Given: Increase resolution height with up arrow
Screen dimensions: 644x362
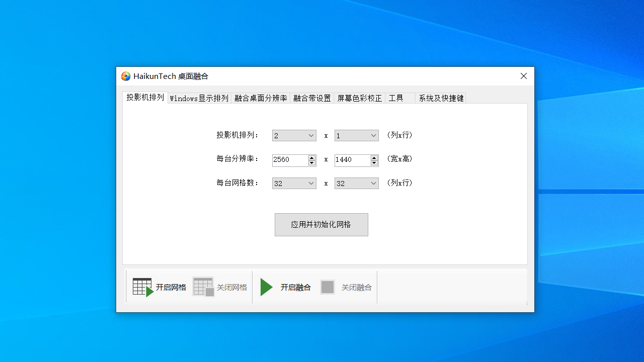Looking at the screenshot, I should coord(374,157).
